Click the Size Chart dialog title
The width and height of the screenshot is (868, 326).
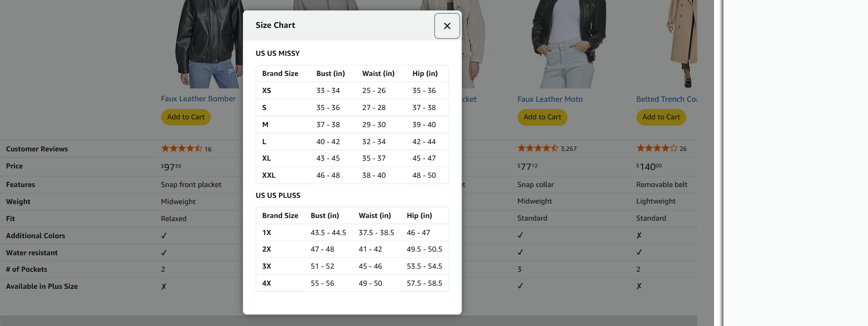tap(275, 25)
